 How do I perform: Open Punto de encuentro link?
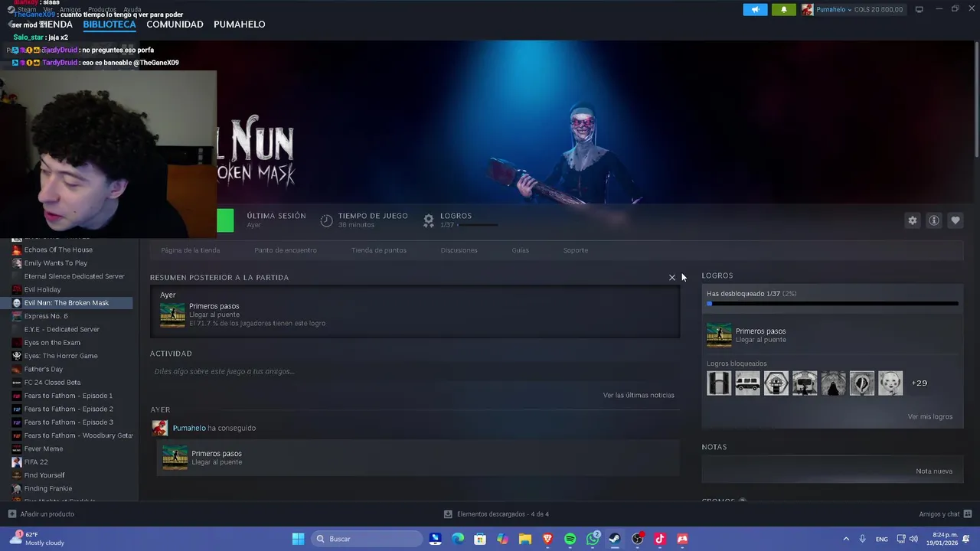(x=286, y=250)
